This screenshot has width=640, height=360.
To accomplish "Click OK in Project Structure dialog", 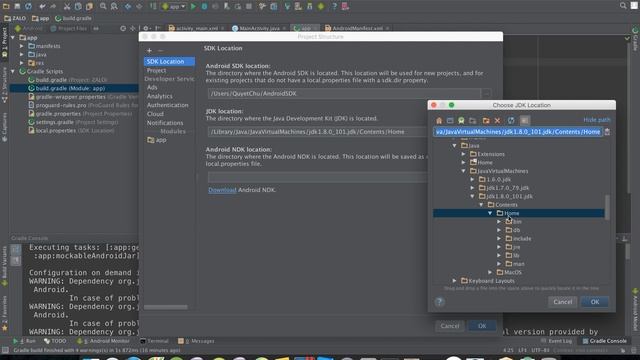I will click(482, 326).
